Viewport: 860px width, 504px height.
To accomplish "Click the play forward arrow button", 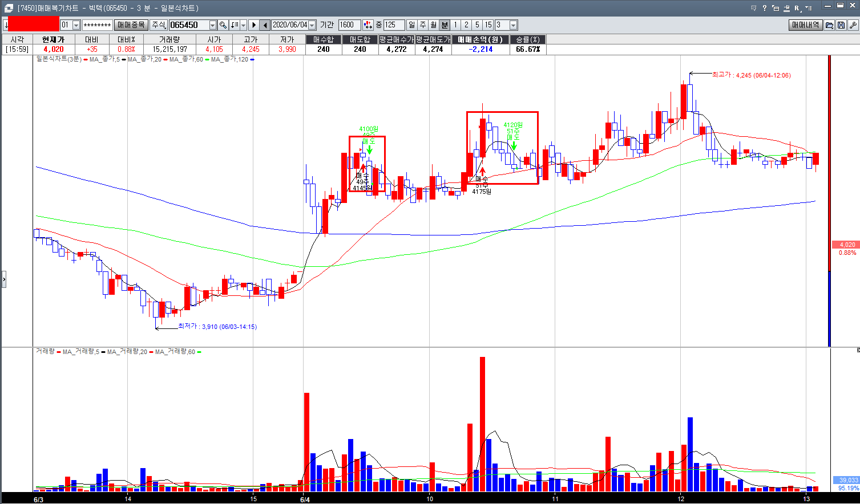I will (254, 25).
